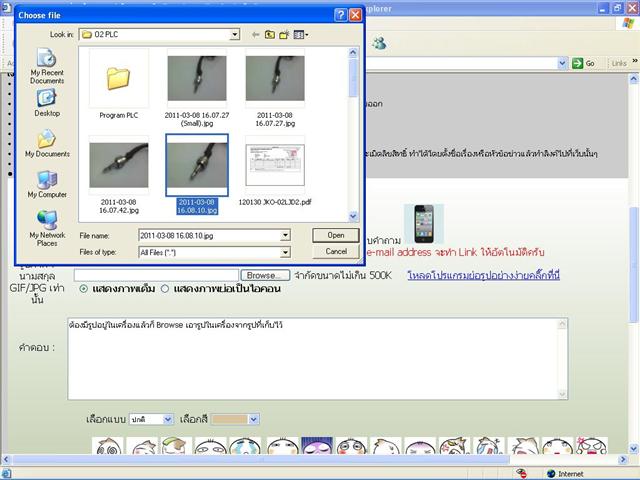This screenshot has width=640, height=480.
Task: Go to Desktop in the places bar
Action: click(x=46, y=102)
